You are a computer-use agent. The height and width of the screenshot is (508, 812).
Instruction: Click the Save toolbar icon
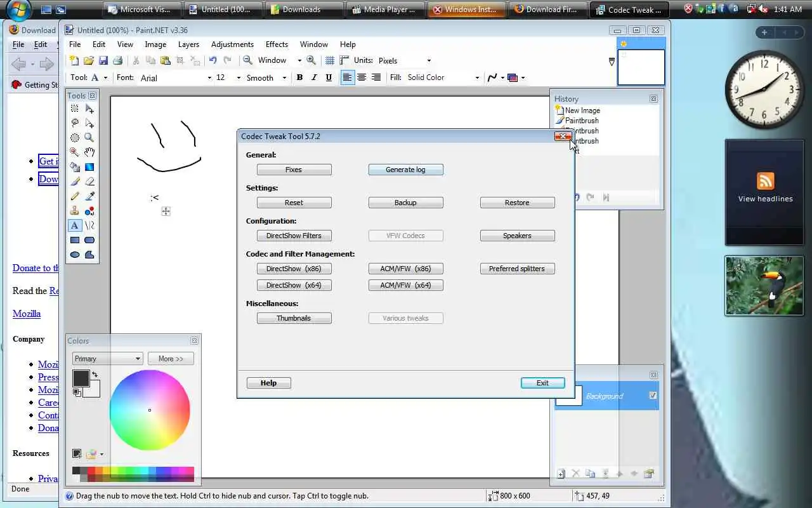click(x=103, y=60)
